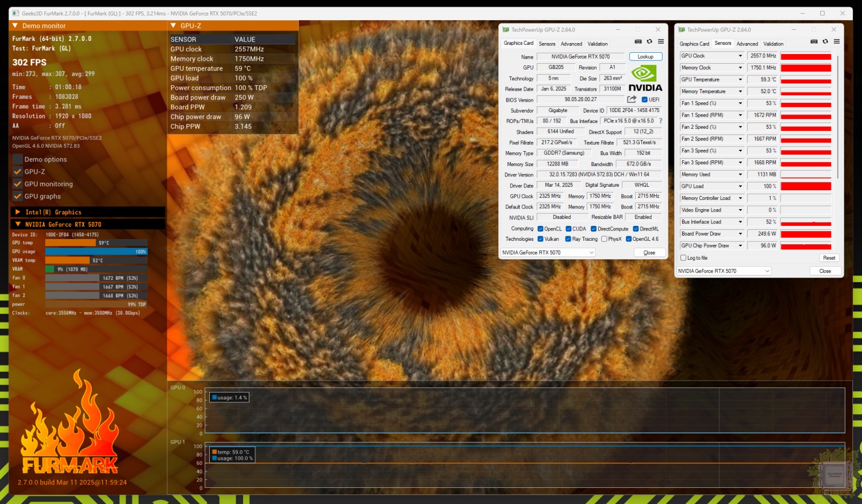Click the GPU 1 usage graph
This screenshot has width=862, height=504.
525,465
